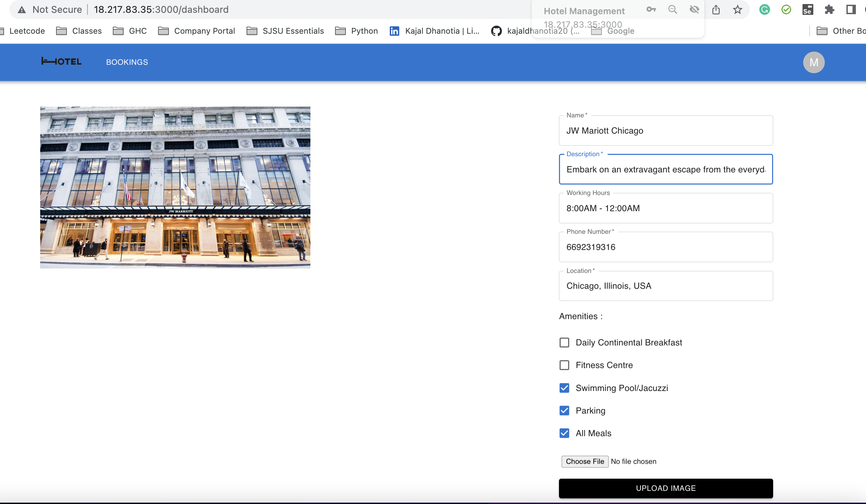This screenshot has height=504, width=866.
Task: Click the UPLOAD IMAGE button
Action: (666, 488)
